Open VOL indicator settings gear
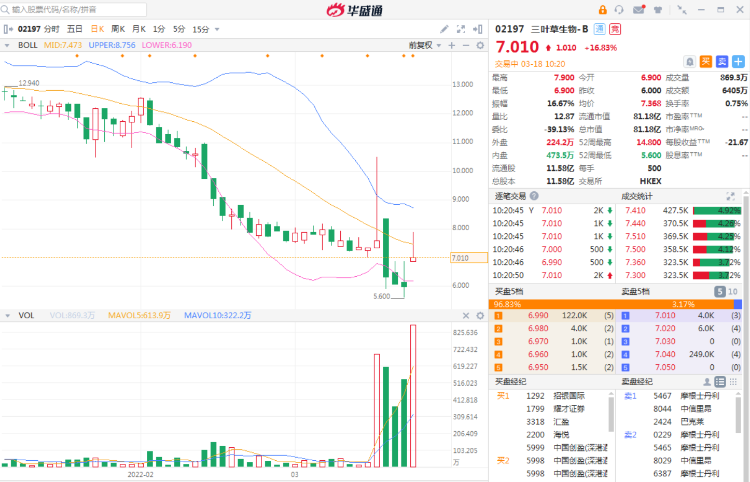Screen dimensions: 750x482 [x=480, y=316]
